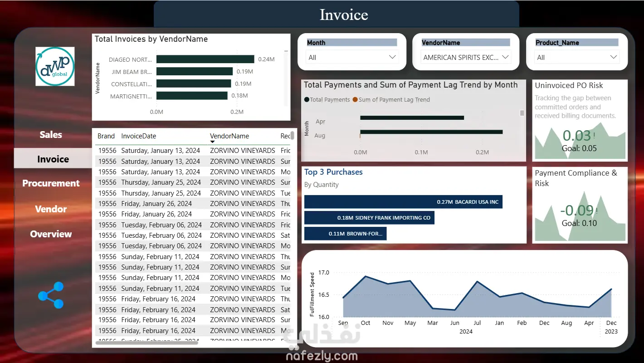Open the Overview navigation button
The width and height of the screenshot is (644, 363).
coord(51,234)
